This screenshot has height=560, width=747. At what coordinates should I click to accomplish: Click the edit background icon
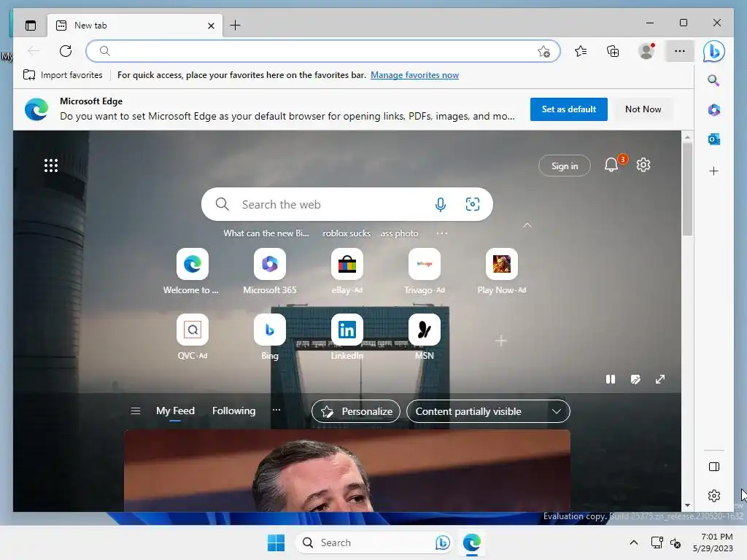tap(635, 379)
